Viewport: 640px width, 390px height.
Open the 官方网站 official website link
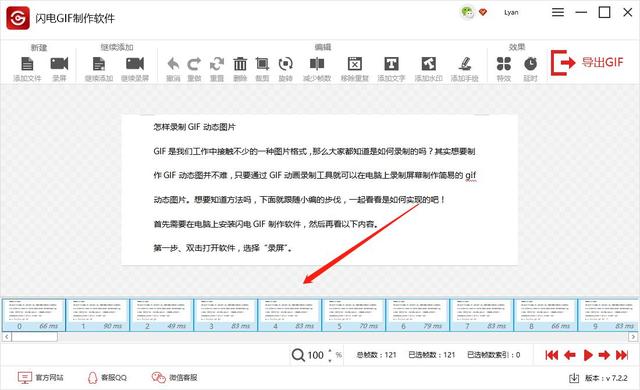[x=41, y=378]
